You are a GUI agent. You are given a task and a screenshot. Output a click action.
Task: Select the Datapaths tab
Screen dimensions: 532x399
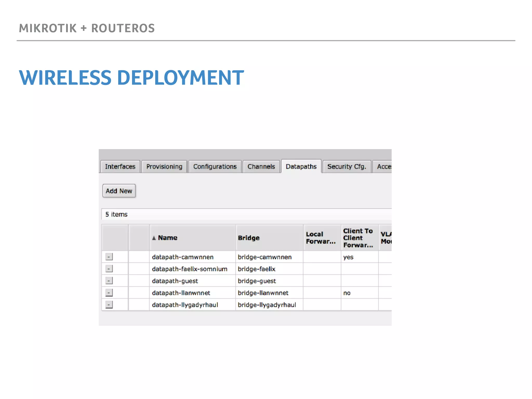click(x=301, y=167)
